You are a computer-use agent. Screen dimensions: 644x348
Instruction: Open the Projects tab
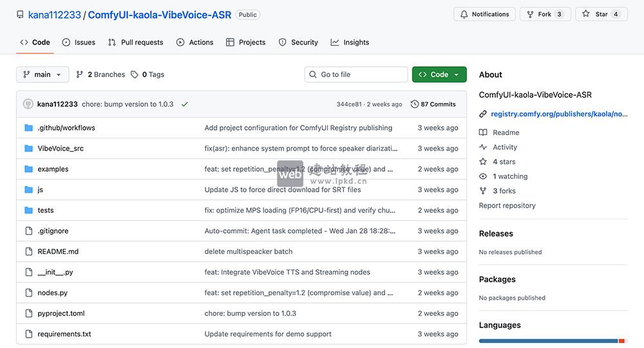pos(245,42)
